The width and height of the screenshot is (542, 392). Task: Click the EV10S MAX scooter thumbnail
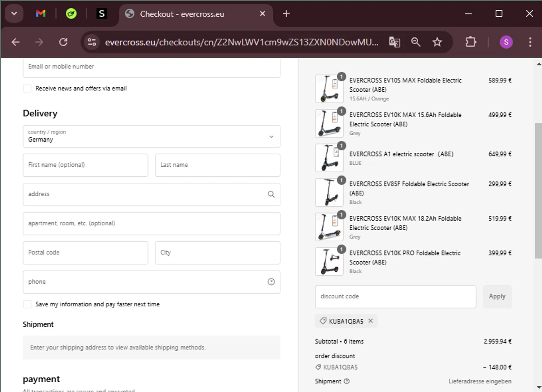pos(329,89)
